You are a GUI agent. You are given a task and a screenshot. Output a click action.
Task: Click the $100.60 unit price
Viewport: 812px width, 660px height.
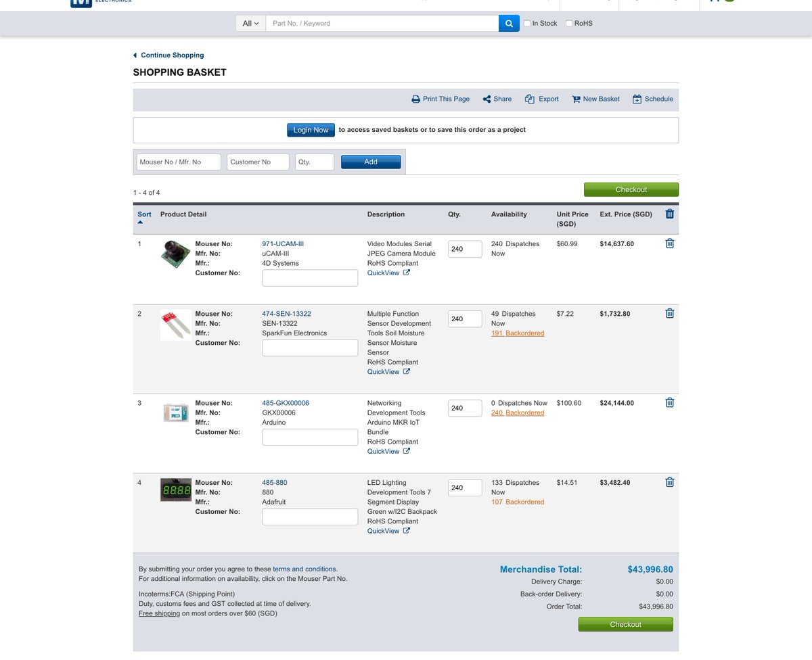pyautogui.click(x=569, y=403)
